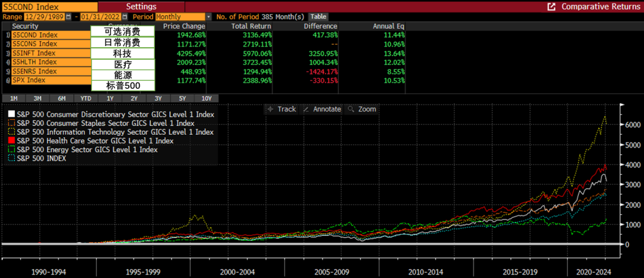Click the 385 Month(s) period count

coord(283,17)
